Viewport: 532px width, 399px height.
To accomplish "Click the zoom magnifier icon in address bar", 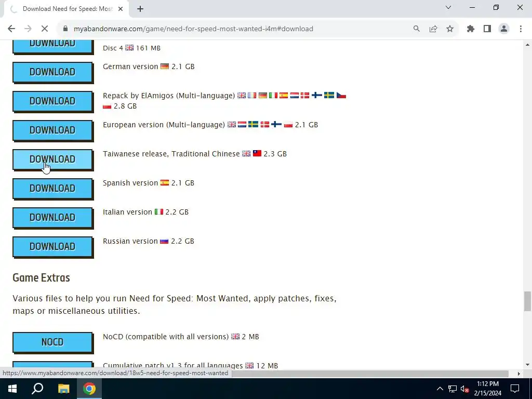I will (416, 29).
